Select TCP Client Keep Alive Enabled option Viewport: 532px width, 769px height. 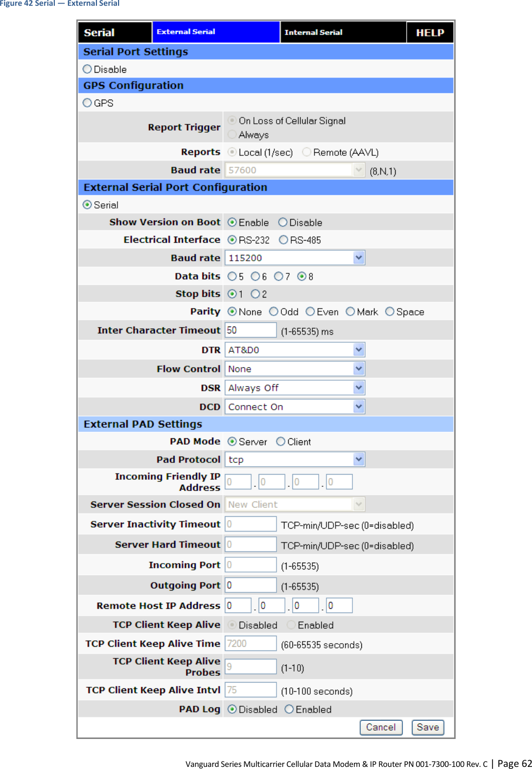(291, 625)
